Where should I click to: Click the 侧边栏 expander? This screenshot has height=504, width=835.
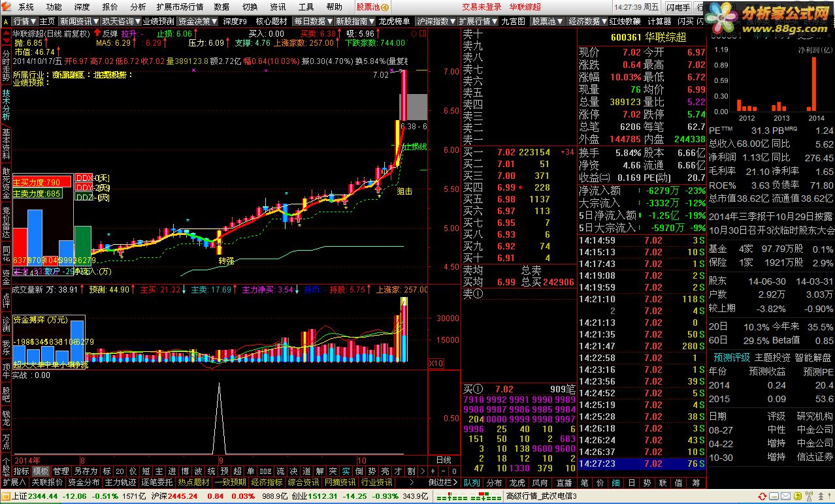click(x=444, y=482)
